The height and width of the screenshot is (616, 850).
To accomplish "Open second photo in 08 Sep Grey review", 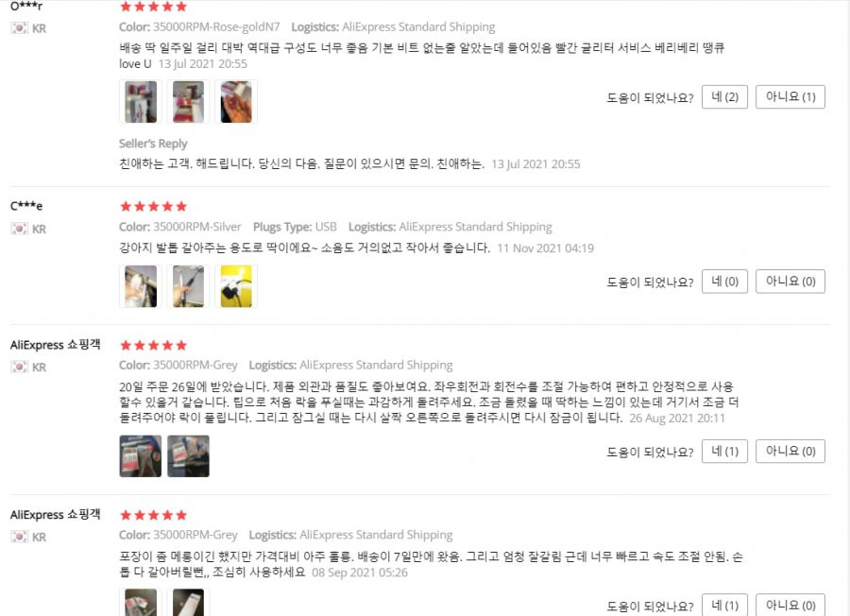I will pos(188,603).
